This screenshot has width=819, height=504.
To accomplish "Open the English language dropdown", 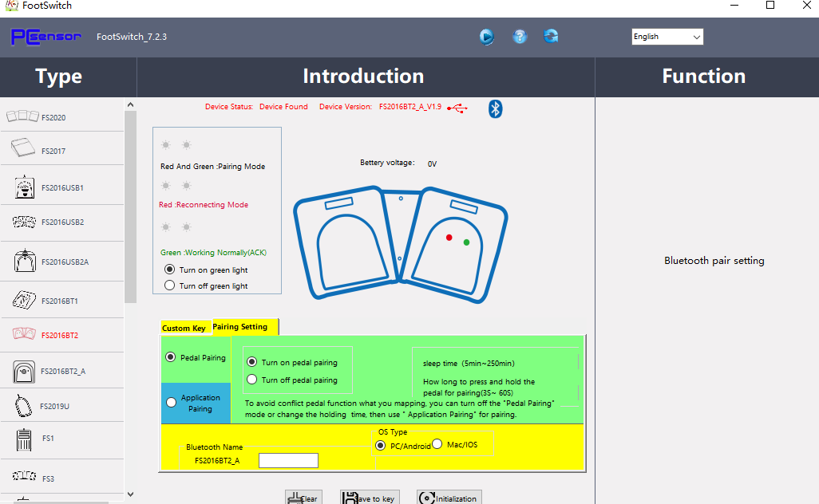I will pyautogui.click(x=667, y=37).
